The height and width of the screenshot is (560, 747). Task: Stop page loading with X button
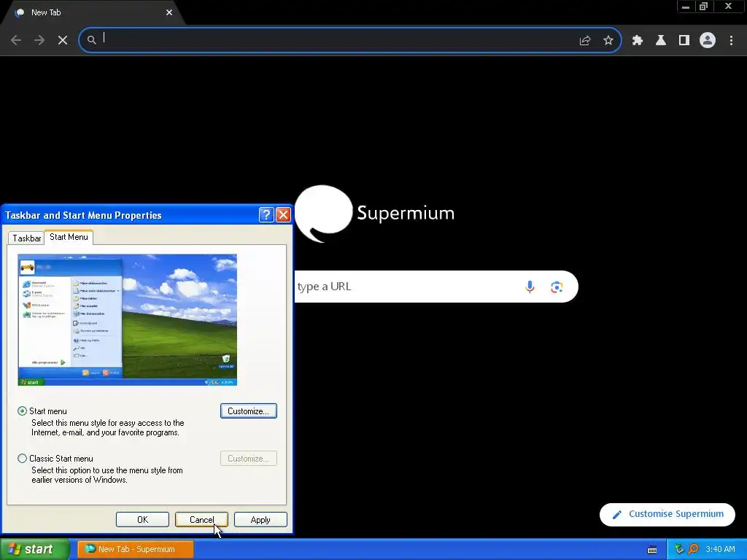click(63, 41)
